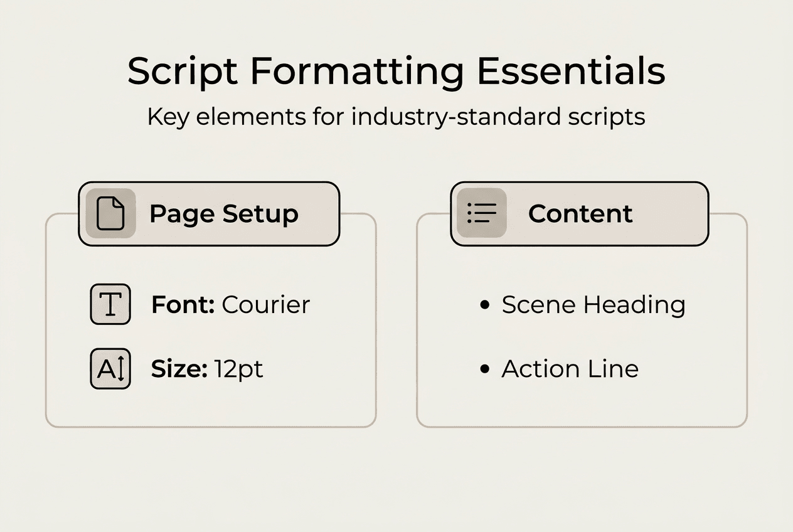Image resolution: width=793 pixels, height=532 pixels.
Task: Click the 'Size: 12pt' text
Action: [x=207, y=369]
